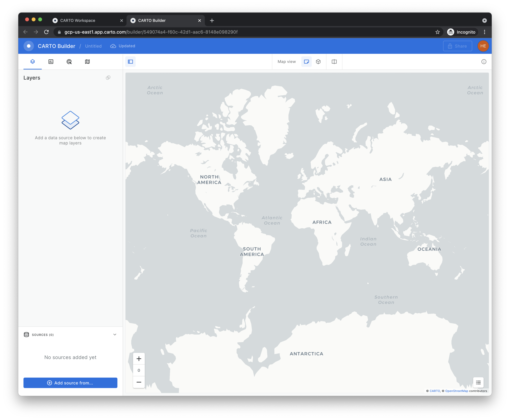Open the HE user avatar menu
This screenshot has width=510, height=420.
click(x=483, y=46)
